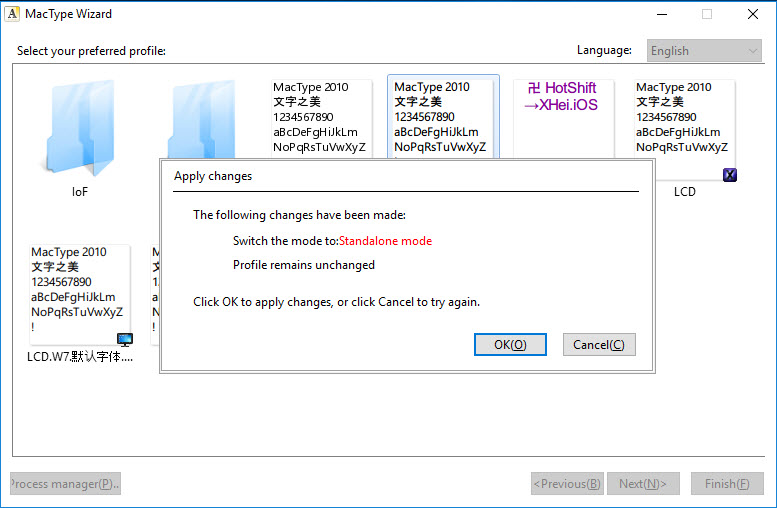Click the IoF folder label
This screenshot has height=508, width=777.
tap(80, 192)
